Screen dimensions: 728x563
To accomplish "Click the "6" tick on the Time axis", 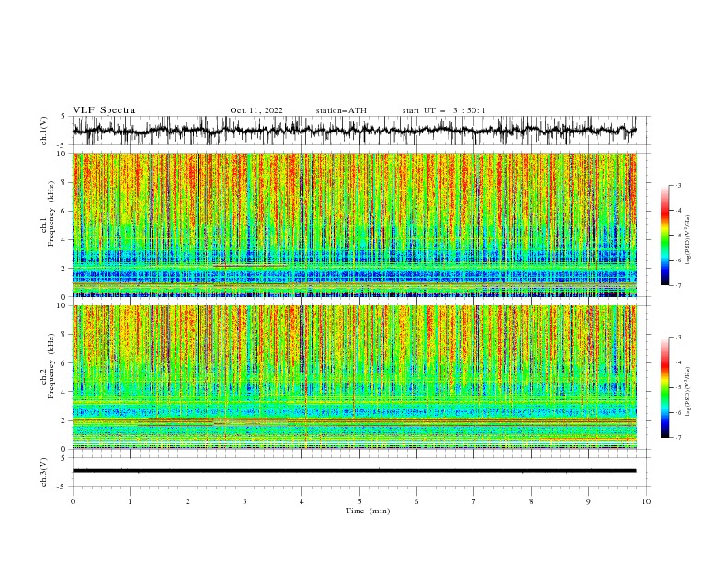I will pos(416,501).
